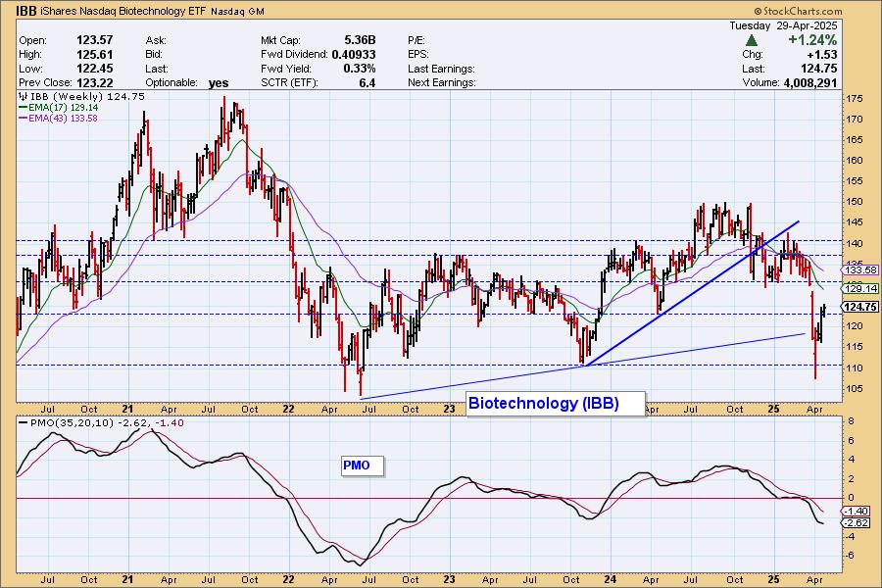Click the 175 price axis label

(x=855, y=99)
